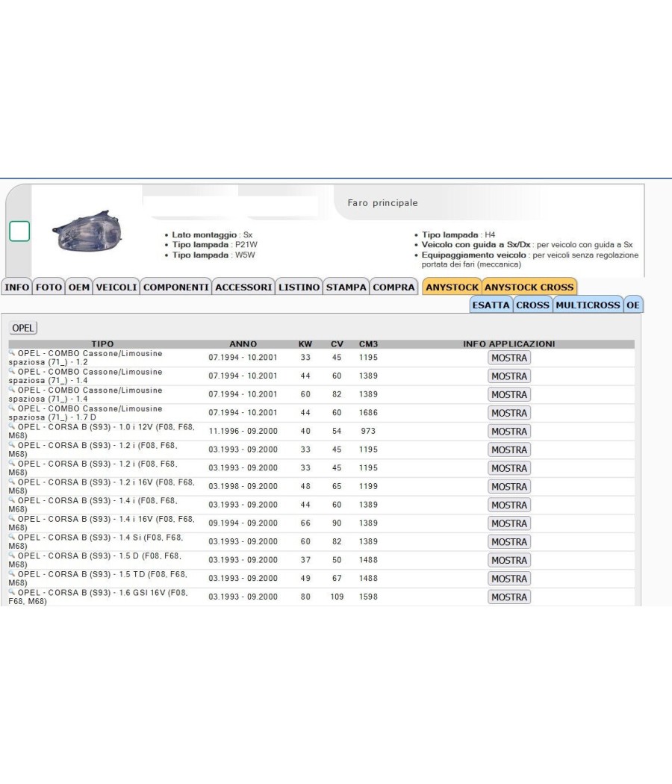672x784 pixels.
Task: Switch to the INFO tab
Action: [17, 287]
